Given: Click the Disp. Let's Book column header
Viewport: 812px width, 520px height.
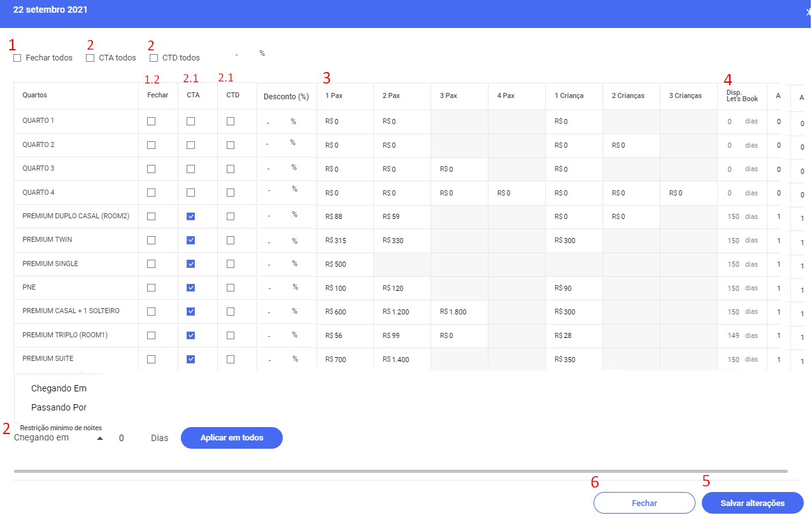Looking at the screenshot, I should (x=742, y=96).
